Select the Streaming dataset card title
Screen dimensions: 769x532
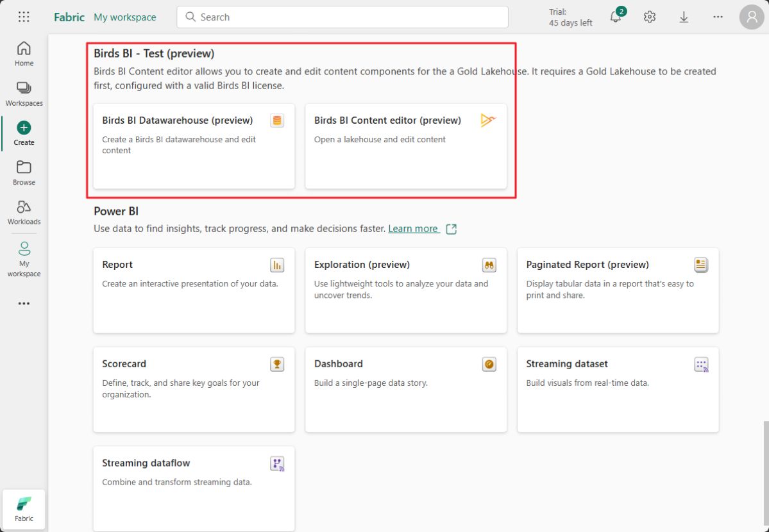[566, 364]
